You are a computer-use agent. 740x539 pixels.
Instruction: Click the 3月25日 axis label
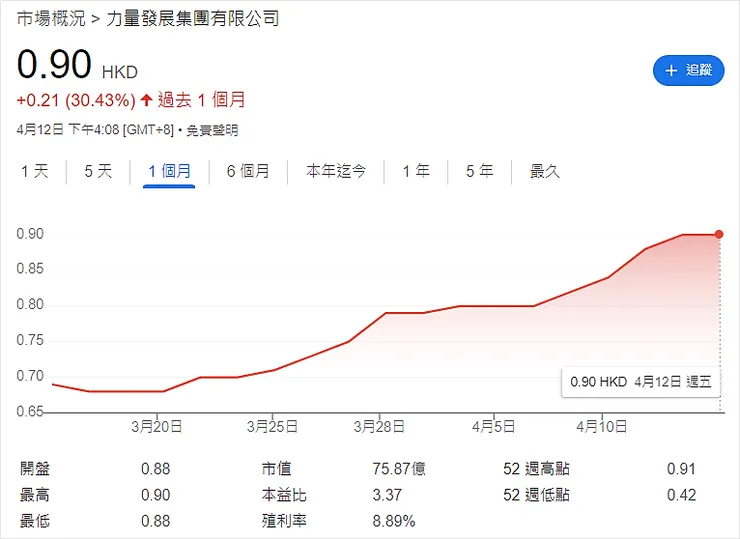click(272, 427)
